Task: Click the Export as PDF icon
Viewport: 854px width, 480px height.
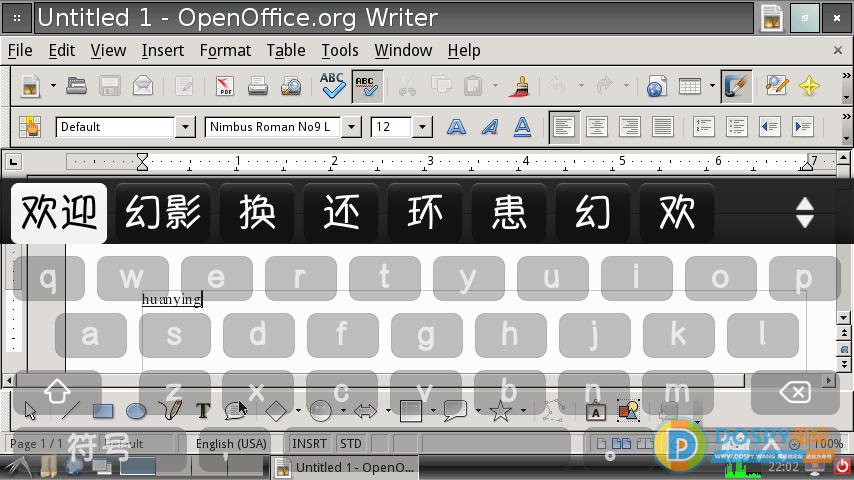Action: (x=225, y=86)
